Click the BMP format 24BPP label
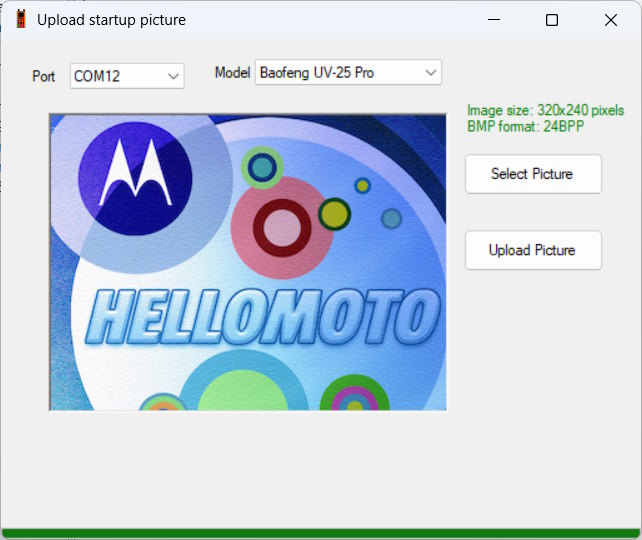This screenshot has height=540, width=642. pos(525,127)
